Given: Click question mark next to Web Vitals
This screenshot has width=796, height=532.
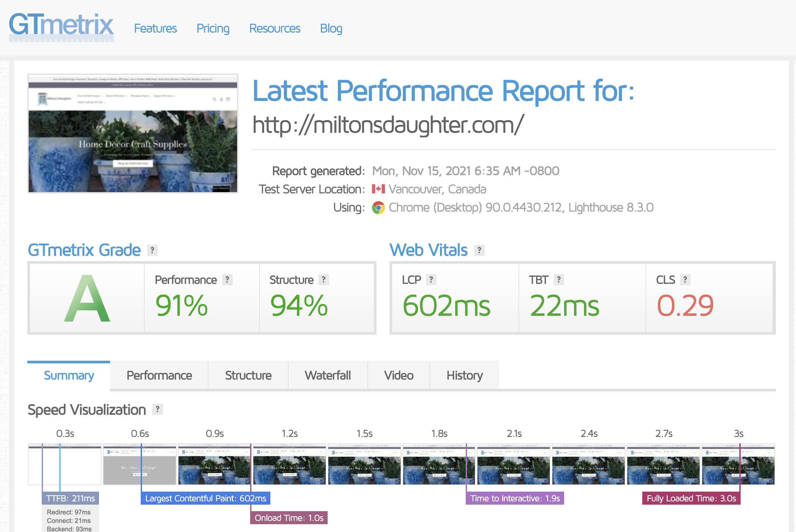Looking at the screenshot, I should pos(479,250).
